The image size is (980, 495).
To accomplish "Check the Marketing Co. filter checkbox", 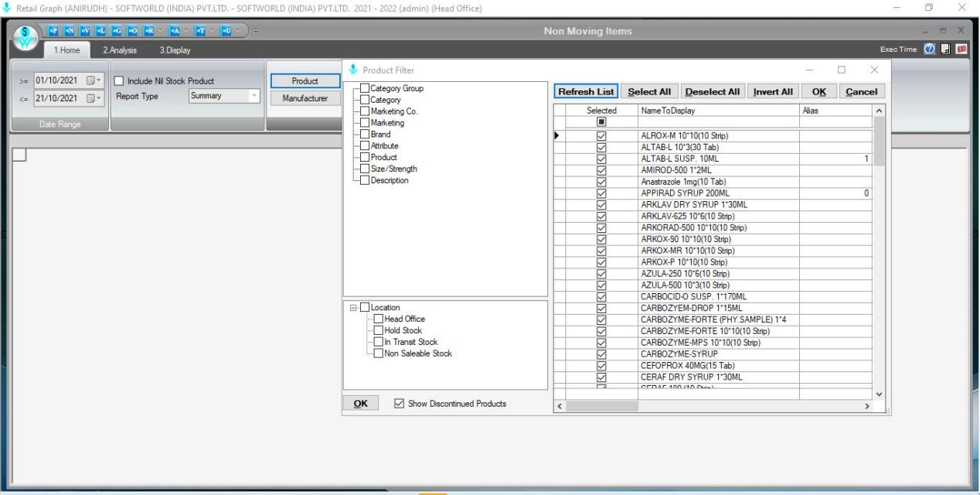I will coord(366,111).
